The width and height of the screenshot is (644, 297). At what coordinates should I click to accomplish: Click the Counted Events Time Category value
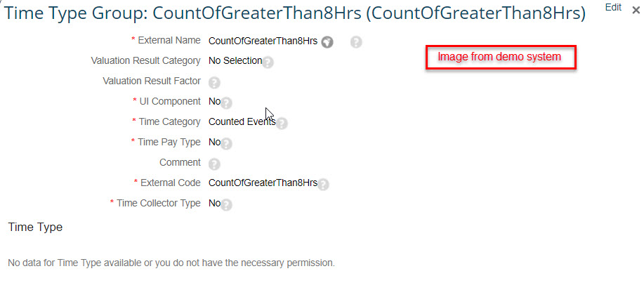point(242,121)
